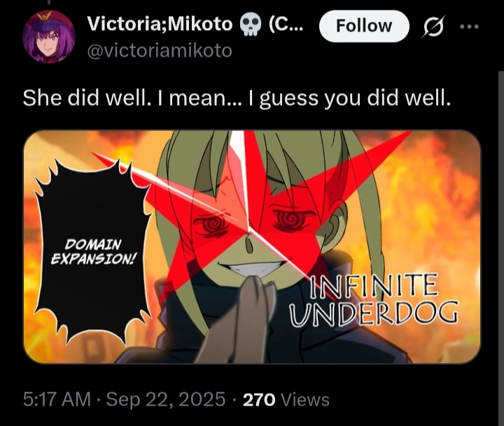Follow the @victoriamikoto account
The height and width of the screenshot is (426, 504).
click(x=364, y=26)
